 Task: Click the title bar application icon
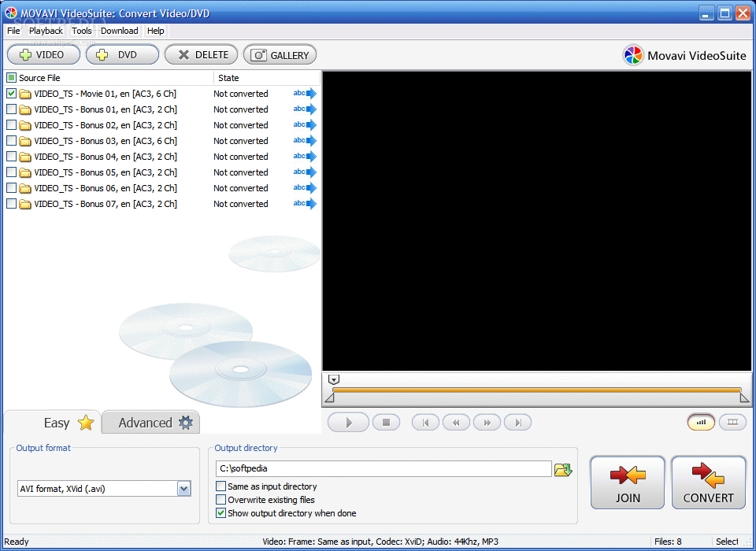tap(11, 13)
